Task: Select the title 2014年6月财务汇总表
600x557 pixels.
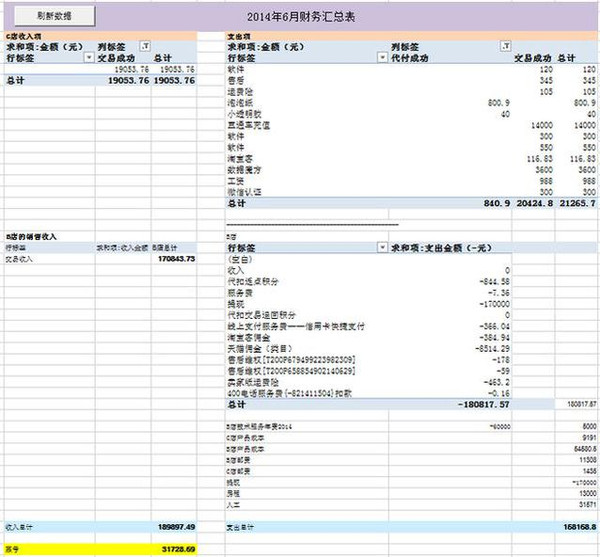Action: click(x=301, y=17)
